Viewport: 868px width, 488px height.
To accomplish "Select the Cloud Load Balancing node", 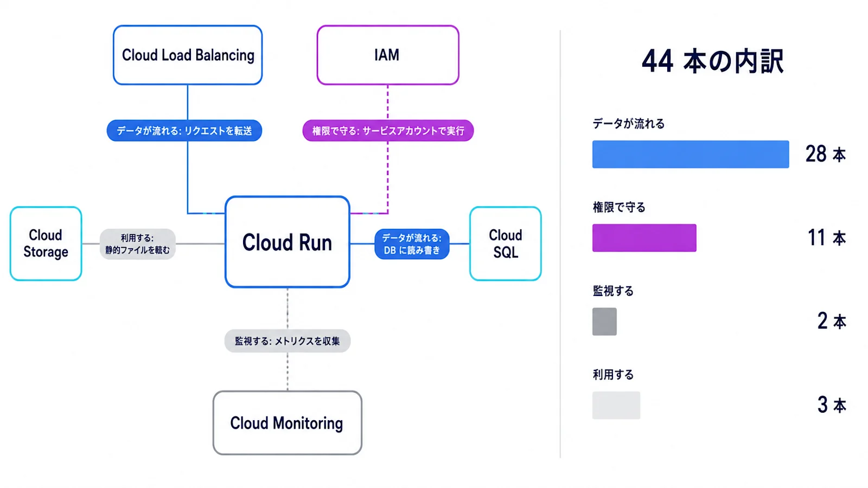I will tap(188, 55).
